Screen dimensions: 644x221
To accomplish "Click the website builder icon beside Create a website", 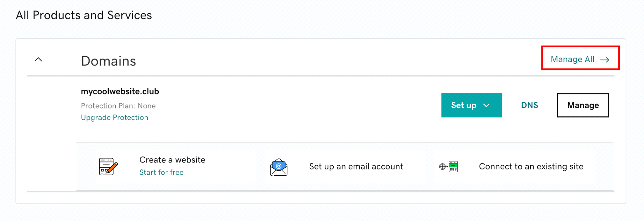I will [108, 166].
